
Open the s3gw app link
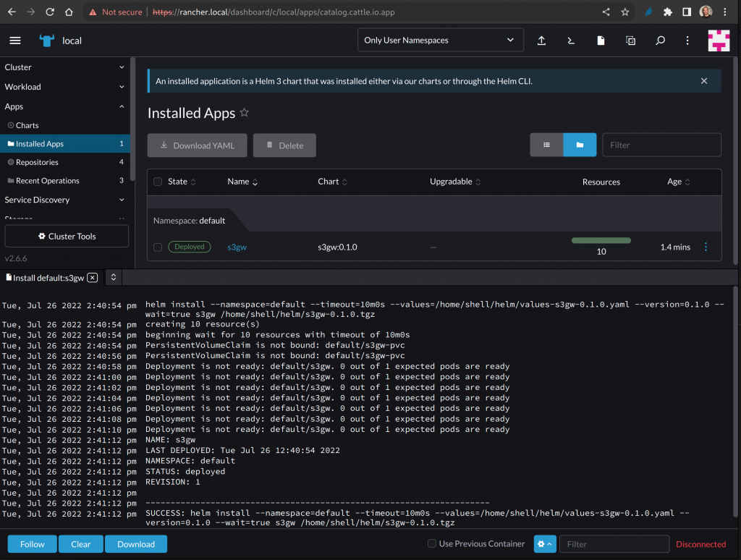[237, 247]
